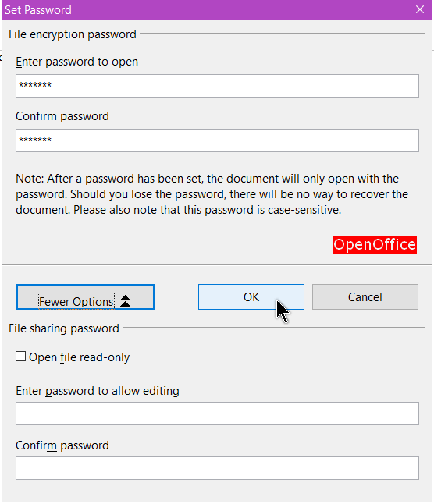Focus the Enter password to open field
The height and width of the screenshot is (504, 434).
point(217,86)
